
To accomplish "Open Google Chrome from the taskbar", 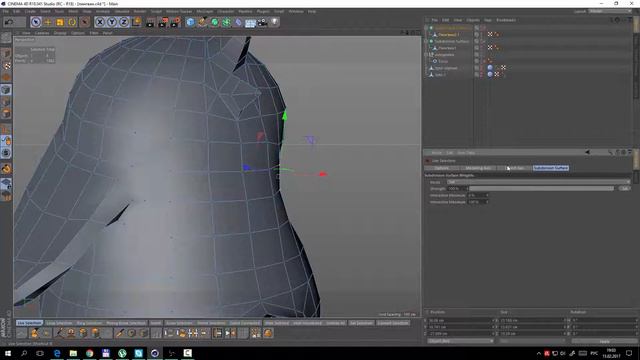I will (x=89, y=353).
